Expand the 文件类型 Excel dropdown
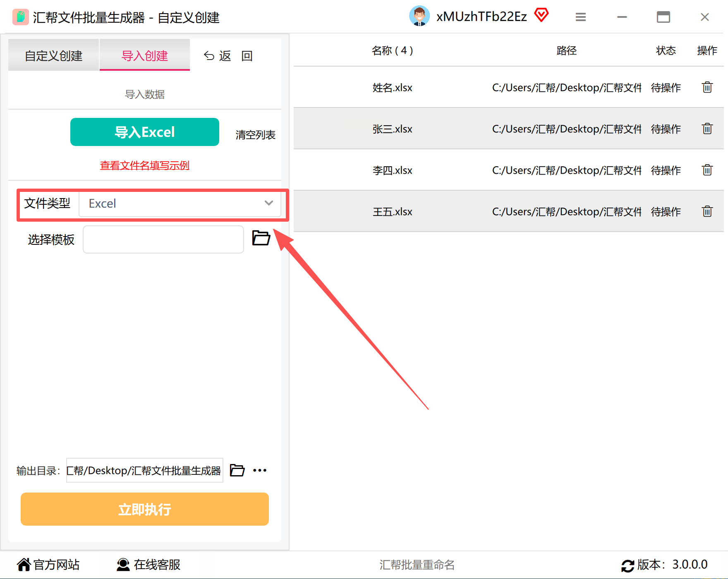The height and width of the screenshot is (579, 728). [x=180, y=203]
